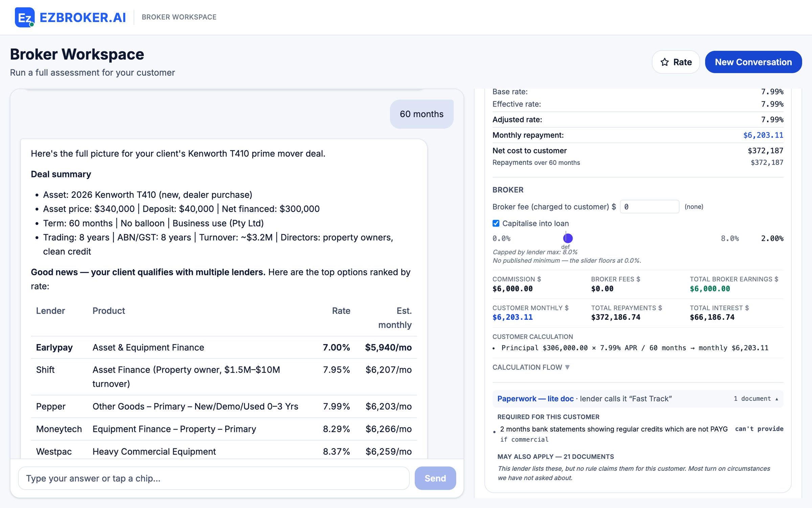812x508 pixels.
Task: Click the MAY ALSO APPLY — 21 DOCUMENTS heading
Action: [x=556, y=457]
